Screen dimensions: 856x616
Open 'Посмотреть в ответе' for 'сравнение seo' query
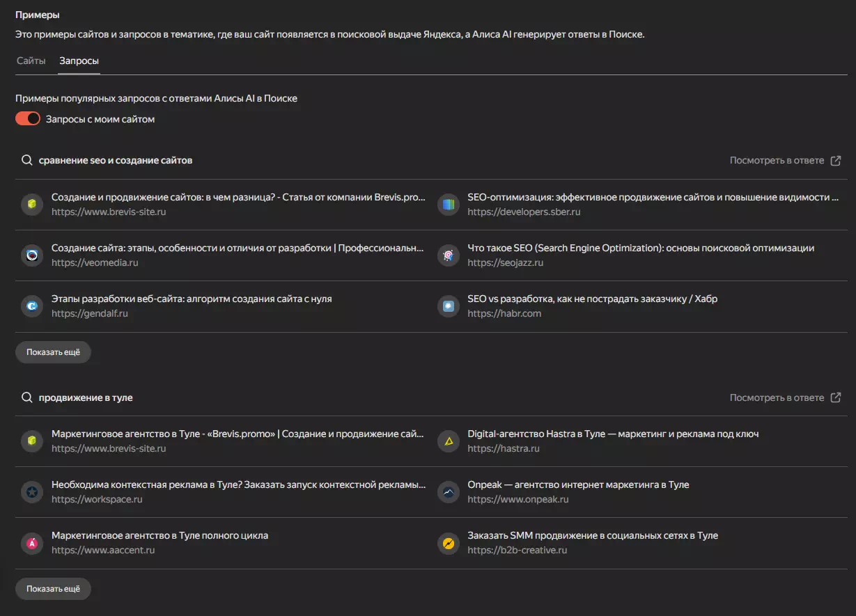[x=785, y=160]
